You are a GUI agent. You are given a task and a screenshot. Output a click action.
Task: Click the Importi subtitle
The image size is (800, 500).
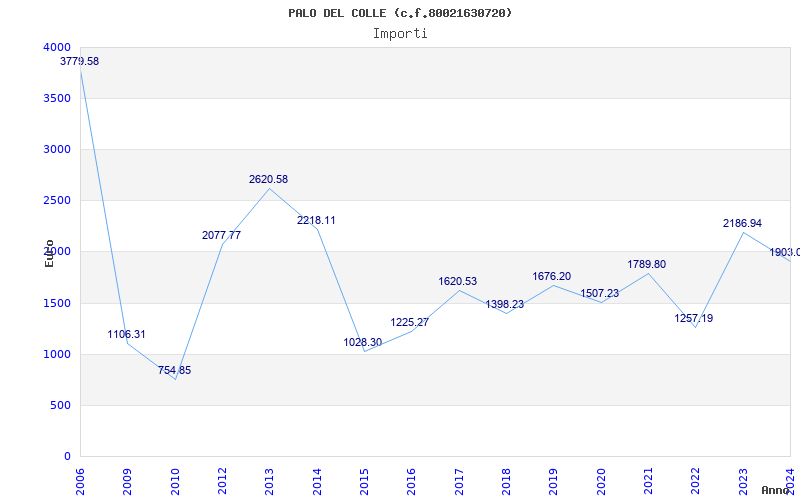(400, 33)
